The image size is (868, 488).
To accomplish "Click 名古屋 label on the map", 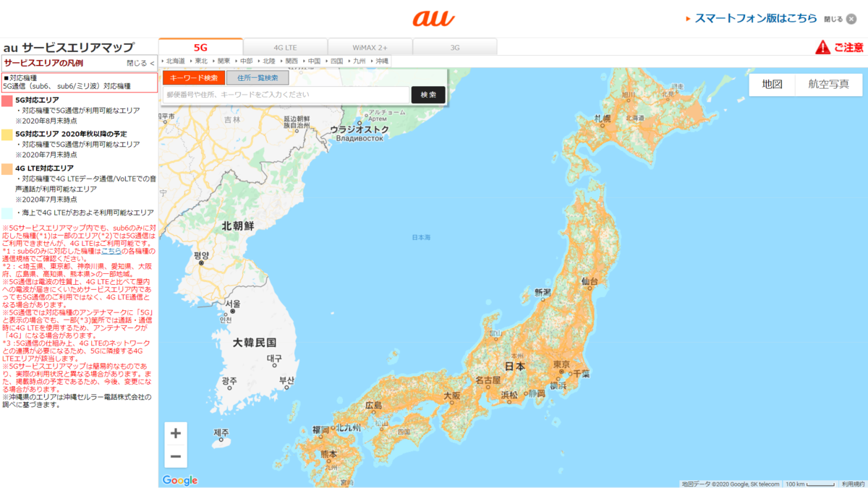I will click(488, 380).
